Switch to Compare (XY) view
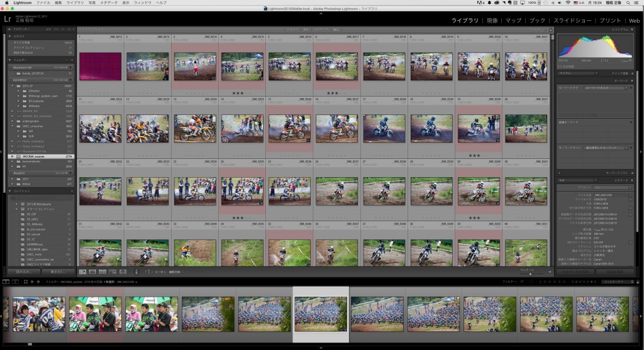 pos(103,272)
